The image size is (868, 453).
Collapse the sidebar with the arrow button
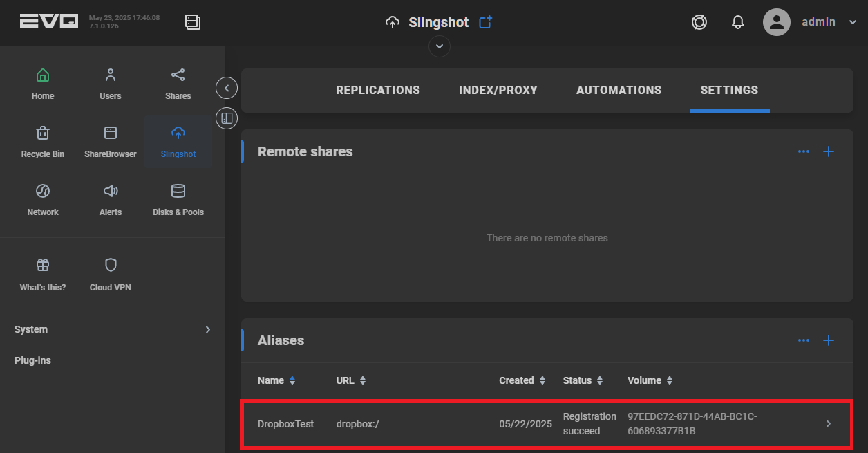[x=227, y=88]
